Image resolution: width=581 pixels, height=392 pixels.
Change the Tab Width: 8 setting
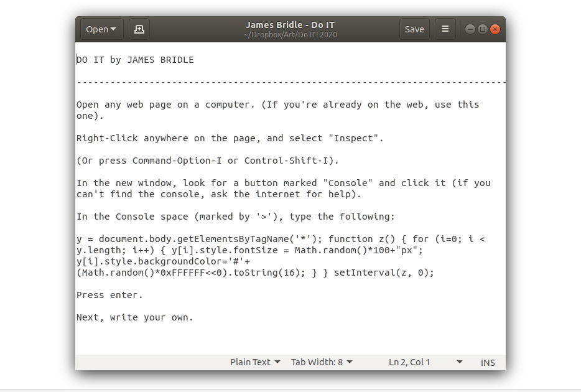321,362
